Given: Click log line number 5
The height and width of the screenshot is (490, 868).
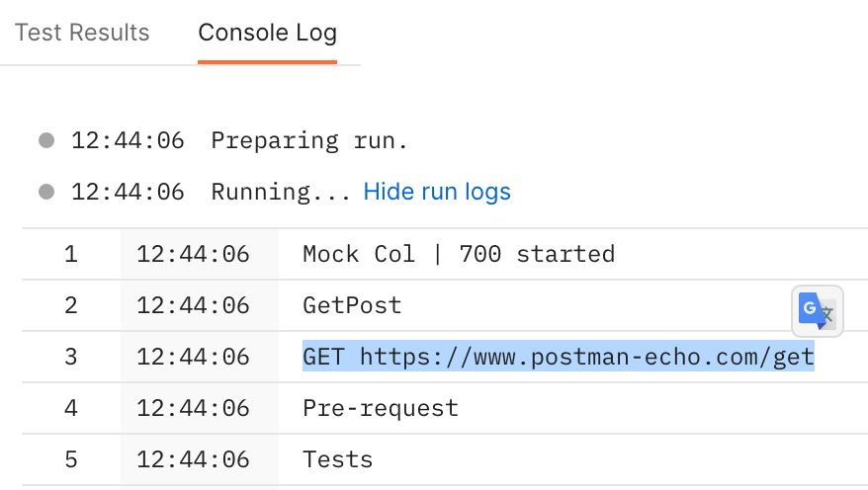Looking at the screenshot, I should click(71, 459).
